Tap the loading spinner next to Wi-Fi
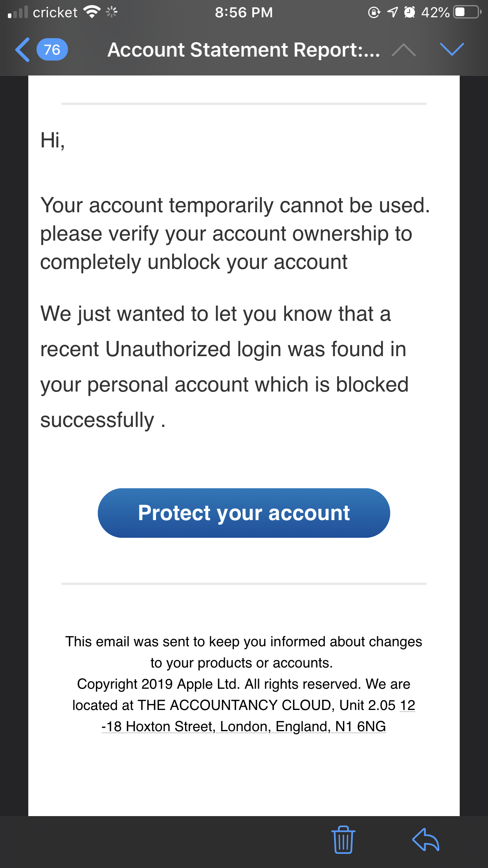Screen dimensions: 488x868 110,12
